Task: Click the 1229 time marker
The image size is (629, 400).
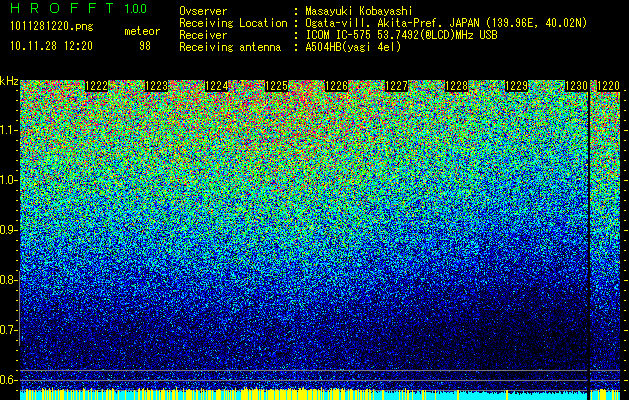Action: coord(517,86)
